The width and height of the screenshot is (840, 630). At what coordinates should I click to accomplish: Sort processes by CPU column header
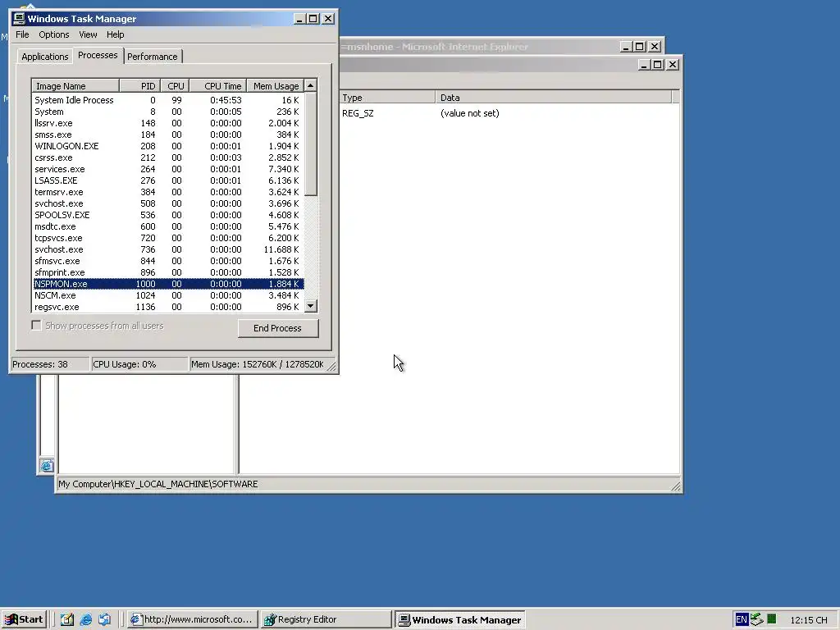[175, 85]
